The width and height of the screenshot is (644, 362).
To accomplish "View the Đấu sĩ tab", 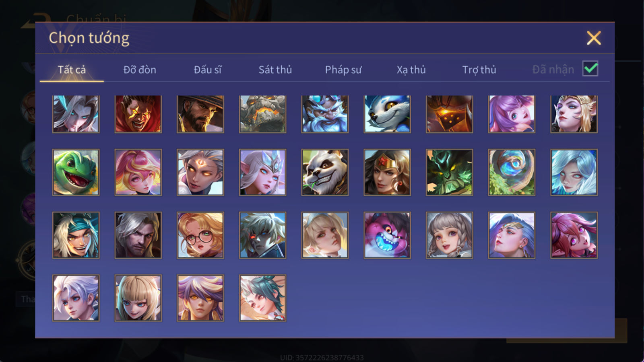I will tap(208, 70).
